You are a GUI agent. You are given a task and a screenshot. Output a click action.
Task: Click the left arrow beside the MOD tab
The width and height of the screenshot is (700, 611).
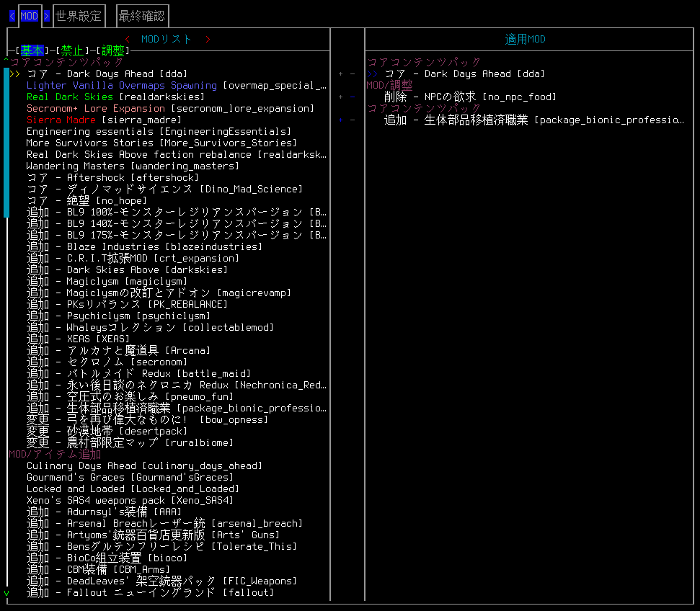tap(12, 16)
